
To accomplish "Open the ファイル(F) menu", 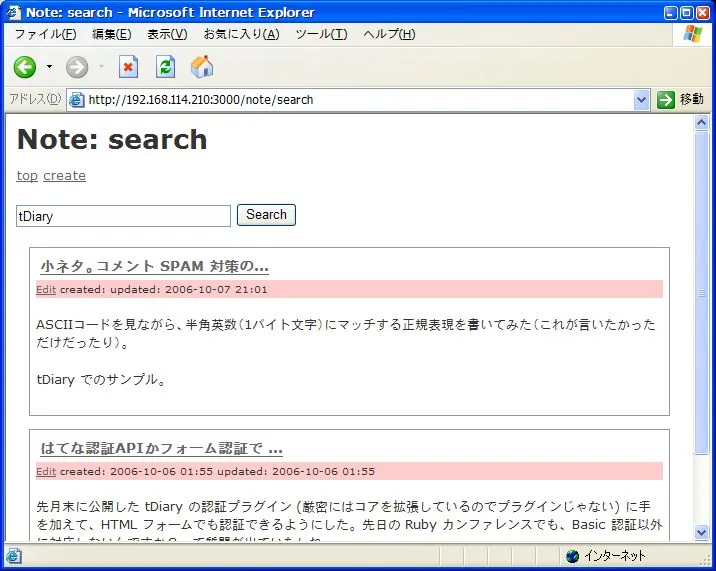I will [x=45, y=34].
